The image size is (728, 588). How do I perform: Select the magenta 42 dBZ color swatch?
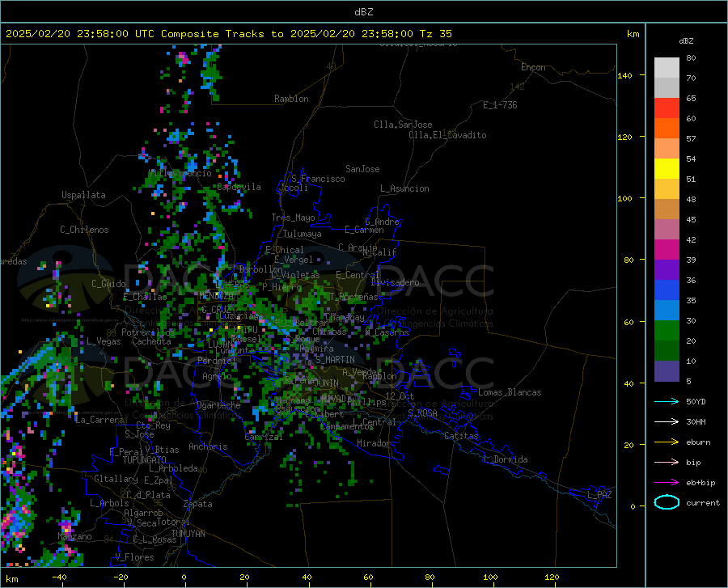[667, 250]
